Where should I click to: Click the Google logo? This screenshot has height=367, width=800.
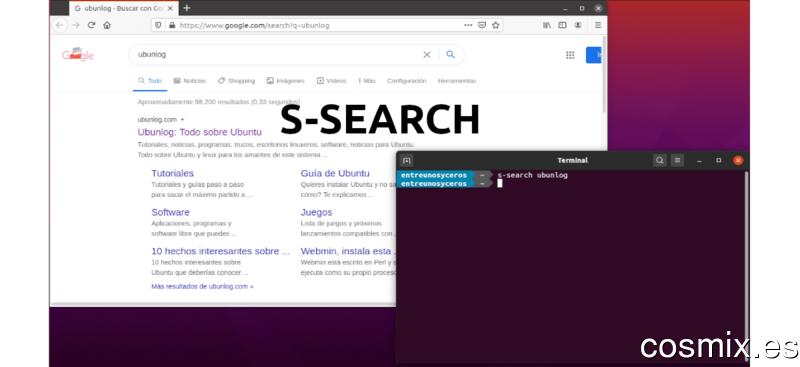[x=78, y=55]
